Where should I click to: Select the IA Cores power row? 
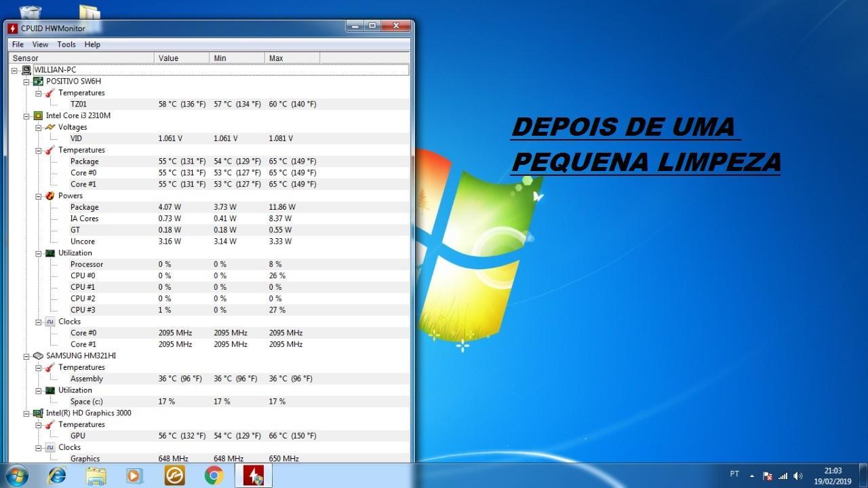click(209, 219)
